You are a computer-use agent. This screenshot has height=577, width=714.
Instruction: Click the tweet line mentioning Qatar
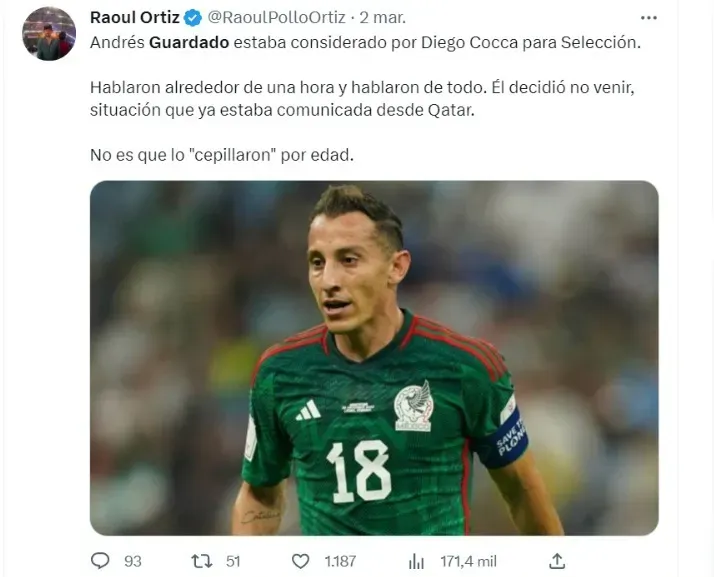tap(282, 110)
